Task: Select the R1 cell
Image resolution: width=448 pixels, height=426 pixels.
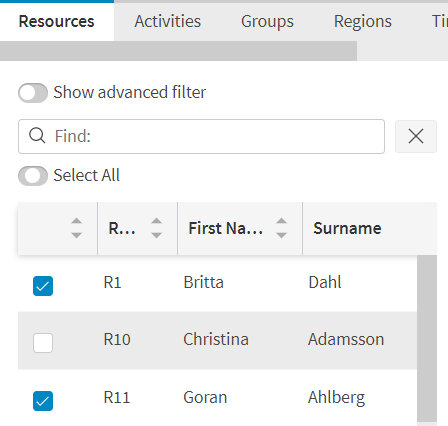Action: pyautogui.click(x=112, y=283)
